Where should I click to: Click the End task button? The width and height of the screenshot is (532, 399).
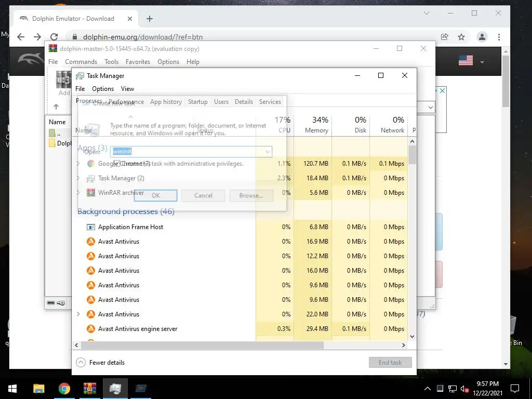390,362
